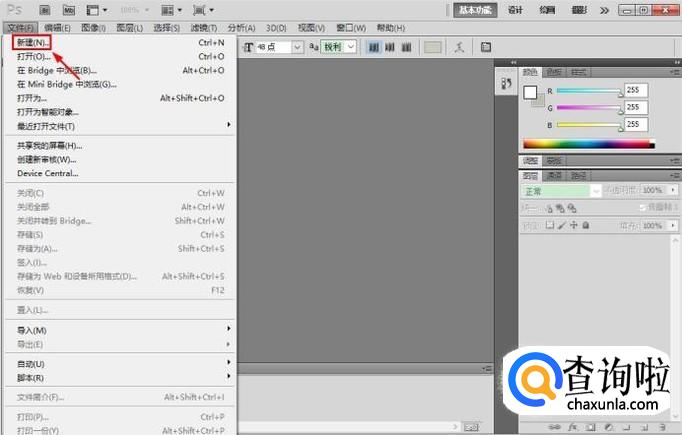Edit the B value field 255
This screenshot has width=682, height=435.
(636, 124)
